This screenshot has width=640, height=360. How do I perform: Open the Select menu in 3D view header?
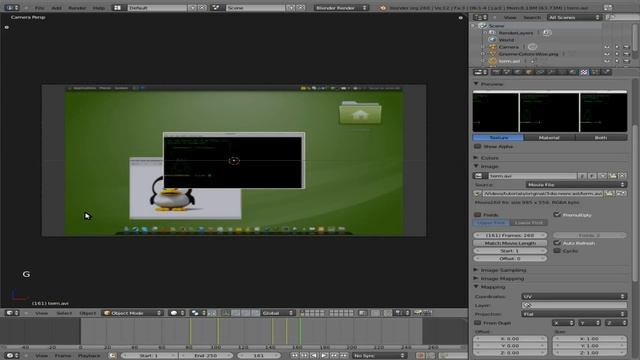point(64,313)
